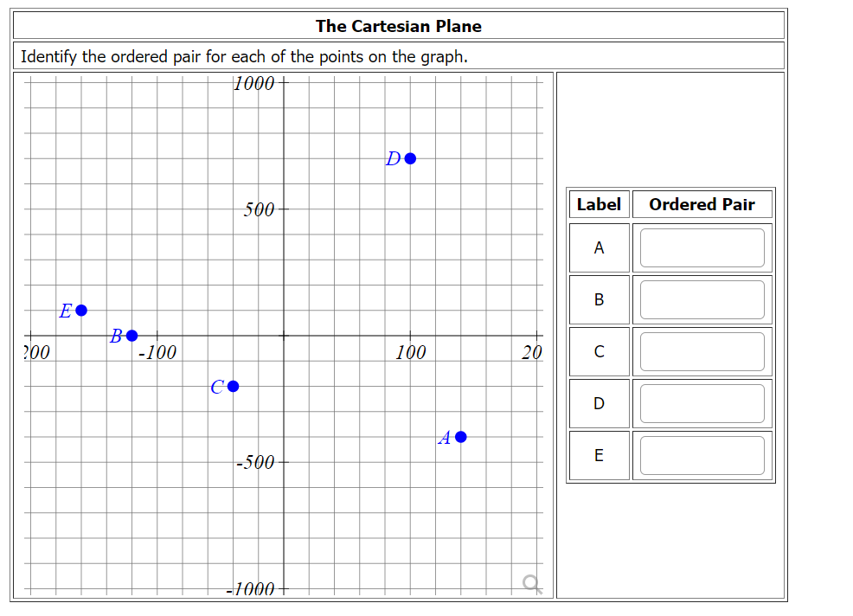
Task: Click the magnifying glass zoom icon
Action: pyautogui.click(x=531, y=585)
